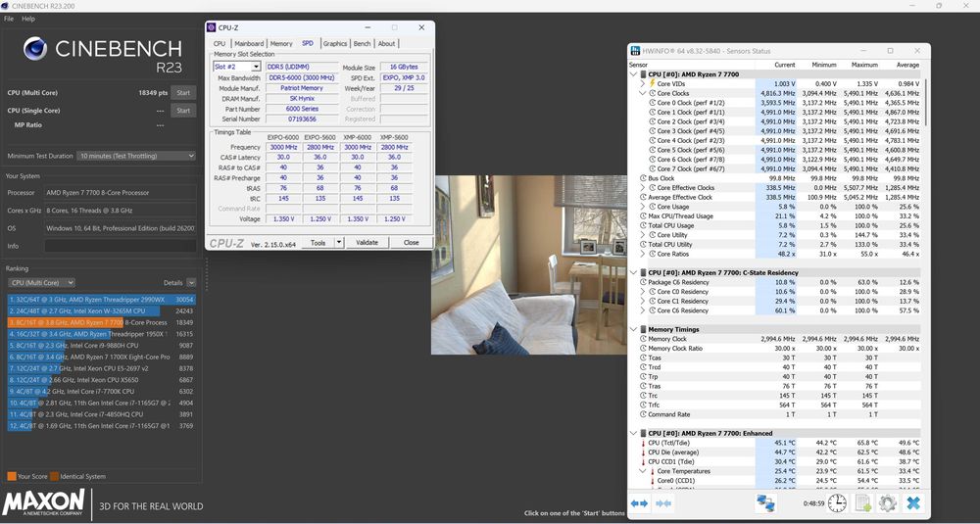The image size is (980, 524).
Task: Open the Details dropdown arrow in Ranking
Action: point(191,282)
